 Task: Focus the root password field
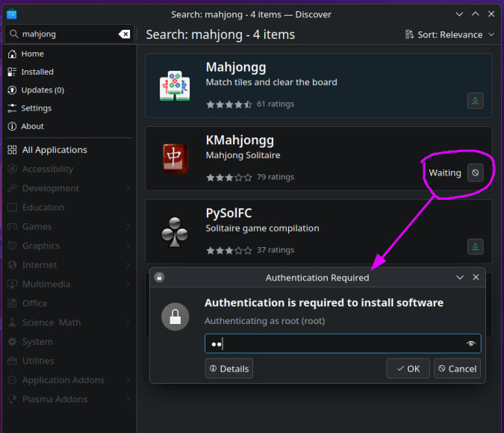(x=343, y=343)
